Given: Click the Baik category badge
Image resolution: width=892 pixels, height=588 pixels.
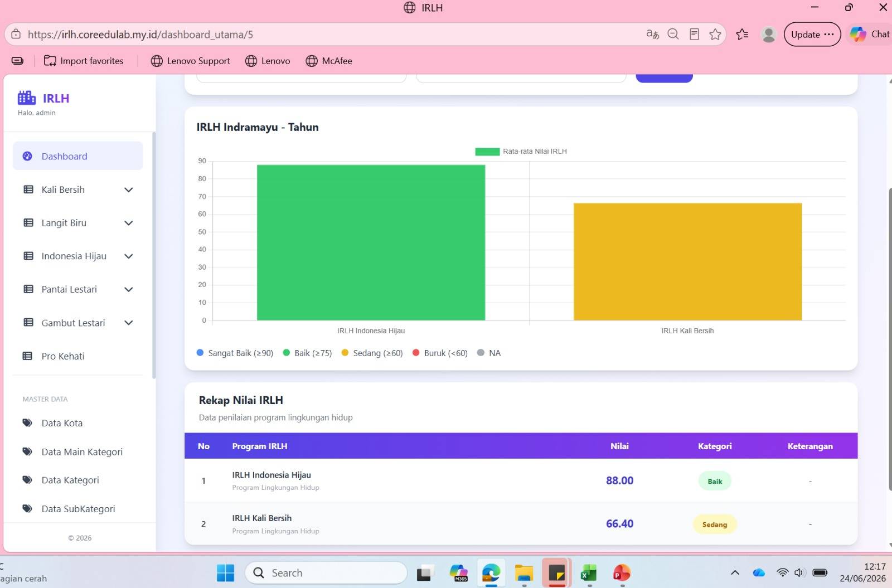Looking at the screenshot, I should pyautogui.click(x=715, y=481).
